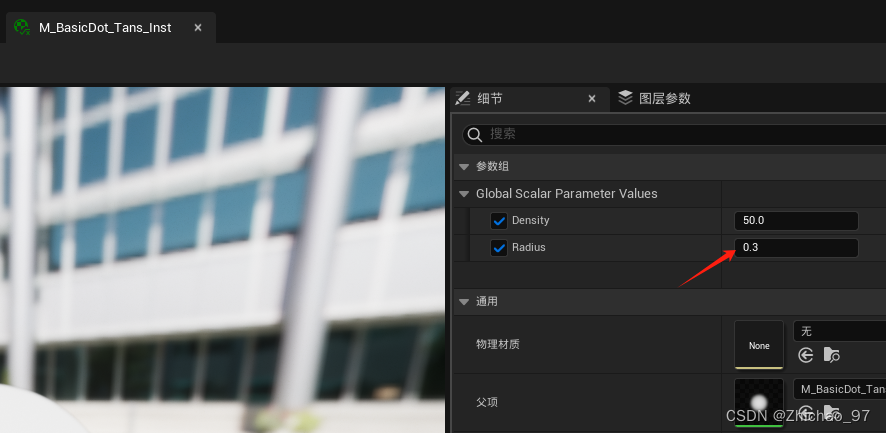This screenshot has width=886, height=433.
Task: Click the Density parameter label
Action: [530, 220]
